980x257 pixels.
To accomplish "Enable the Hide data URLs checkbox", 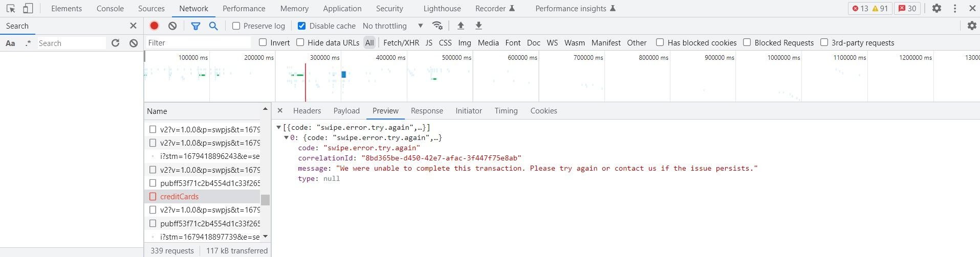I will tap(300, 42).
